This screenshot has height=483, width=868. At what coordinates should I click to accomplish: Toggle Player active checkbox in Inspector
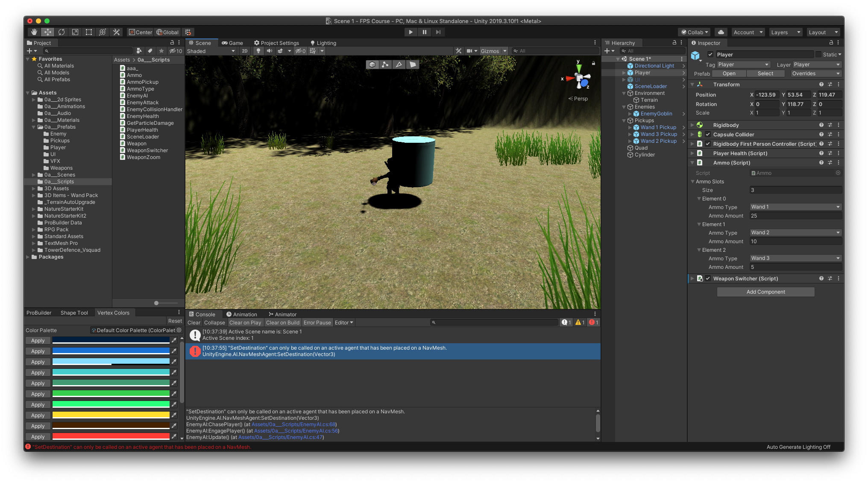pyautogui.click(x=710, y=54)
